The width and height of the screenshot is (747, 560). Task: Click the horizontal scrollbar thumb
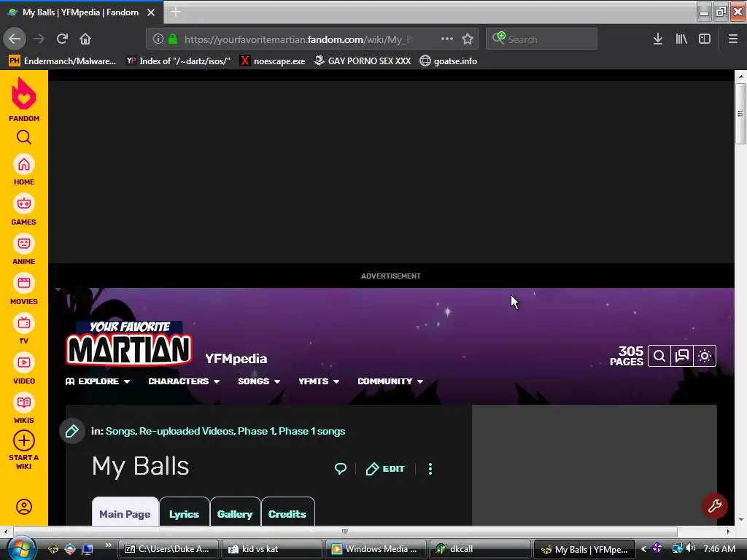(x=345, y=532)
